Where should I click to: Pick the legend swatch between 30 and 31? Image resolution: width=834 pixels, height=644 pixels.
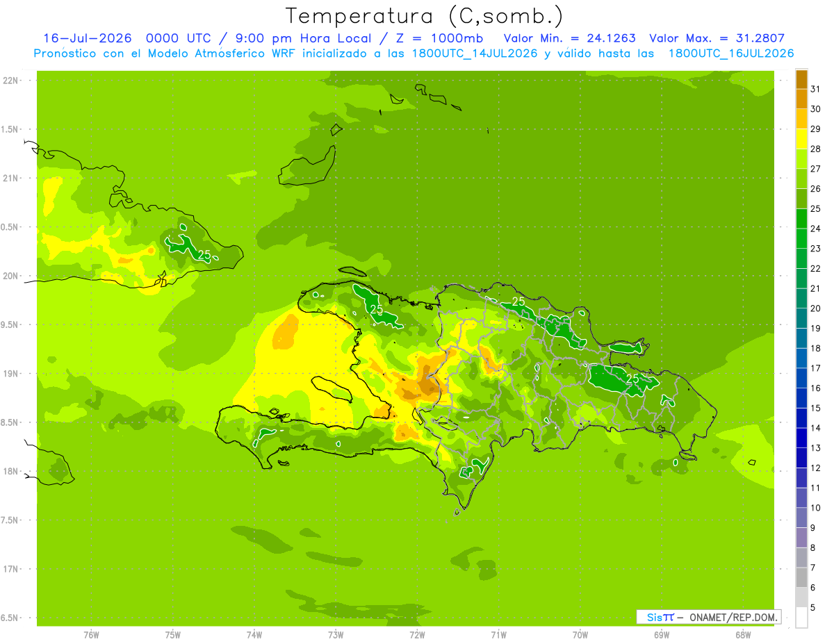(x=801, y=99)
